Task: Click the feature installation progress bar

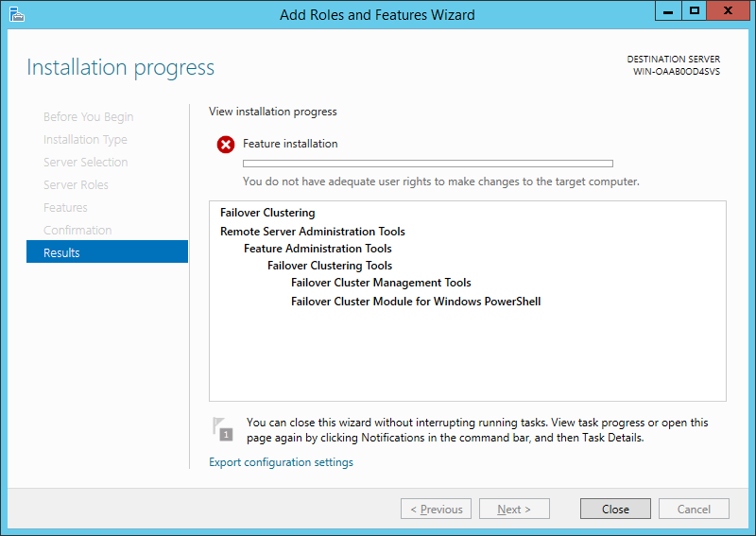Action: tap(427, 164)
